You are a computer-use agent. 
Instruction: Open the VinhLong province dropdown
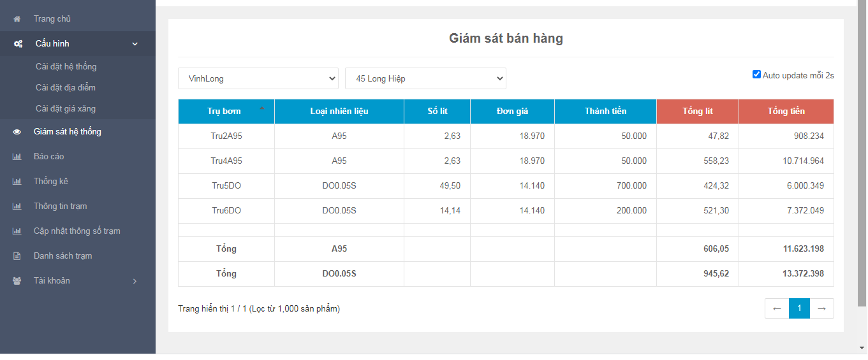258,78
